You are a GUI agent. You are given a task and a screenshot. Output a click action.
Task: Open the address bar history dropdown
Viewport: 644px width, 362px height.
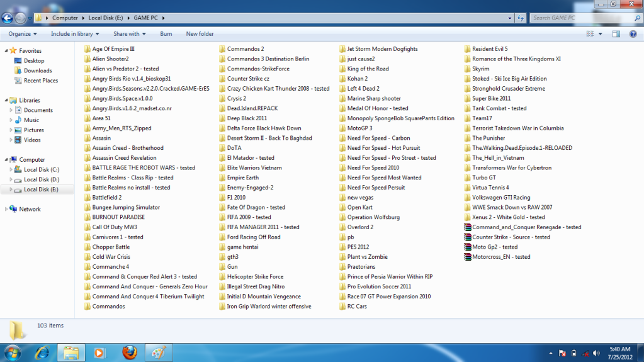[510, 18]
